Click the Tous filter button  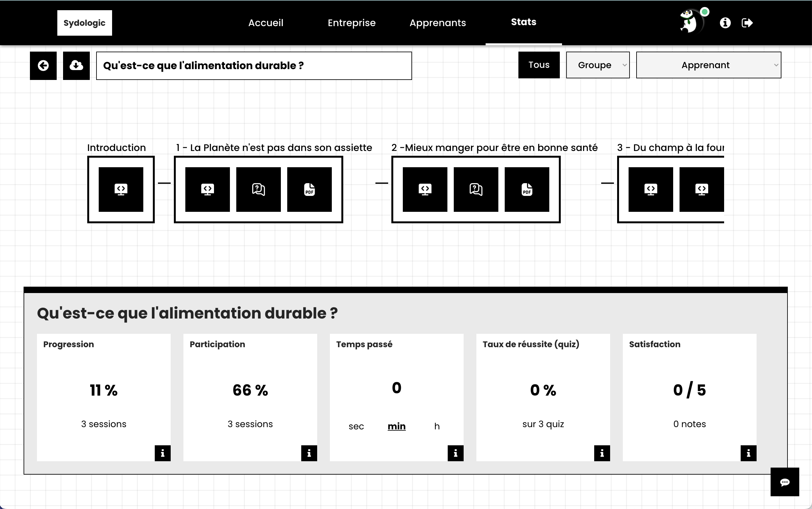538,65
